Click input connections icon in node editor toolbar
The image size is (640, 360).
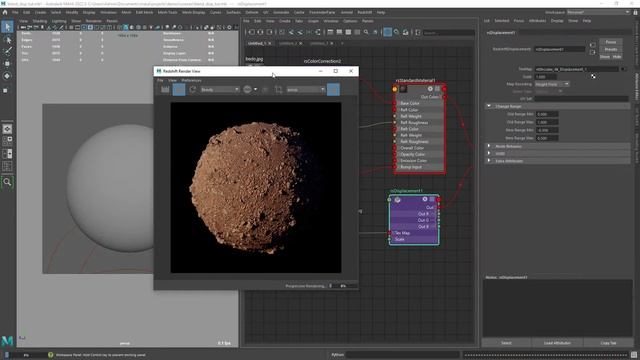(252, 32)
